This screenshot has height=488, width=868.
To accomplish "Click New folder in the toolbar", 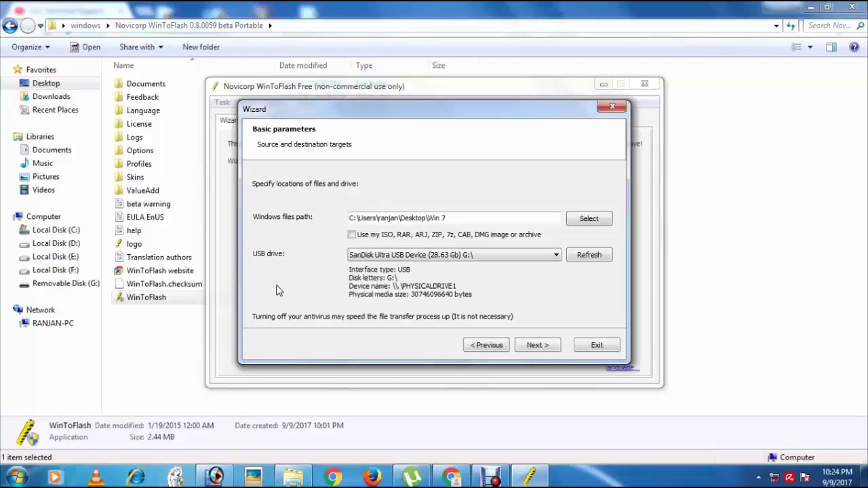I will tap(201, 47).
